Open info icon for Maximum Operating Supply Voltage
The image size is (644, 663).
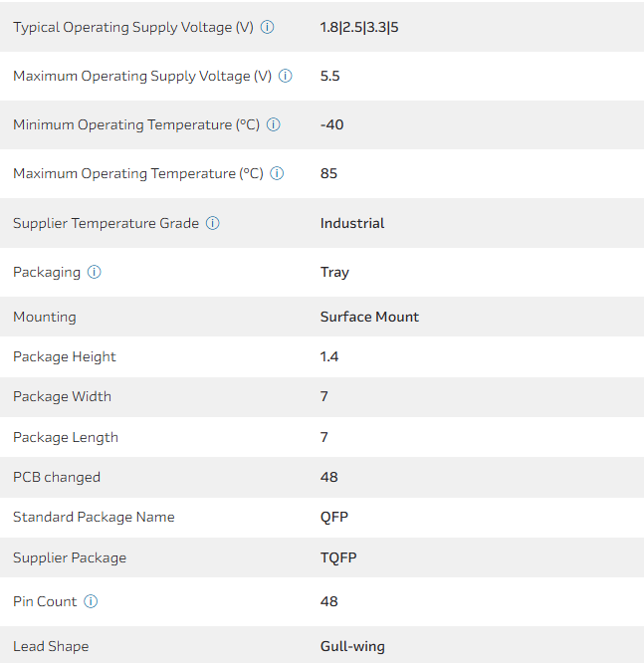click(286, 76)
